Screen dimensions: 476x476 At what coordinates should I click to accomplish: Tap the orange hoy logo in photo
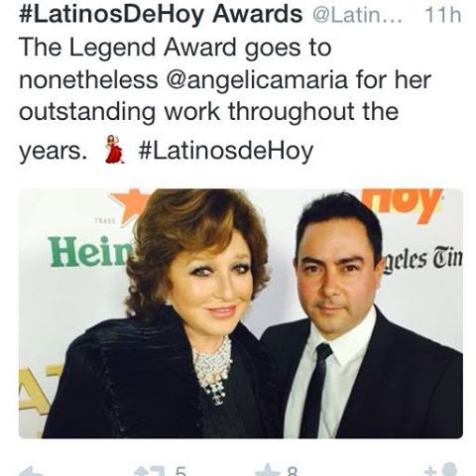click(x=402, y=204)
